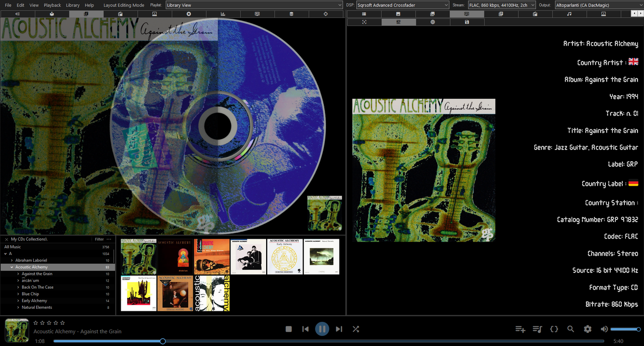
Task: Set rating to three stars
Action: coord(49,323)
